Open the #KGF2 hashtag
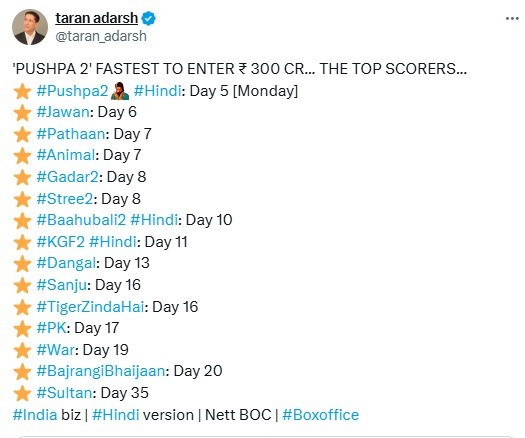The width and height of the screenshot is (525, 438). pyautogui.click(x=61, y=242)
